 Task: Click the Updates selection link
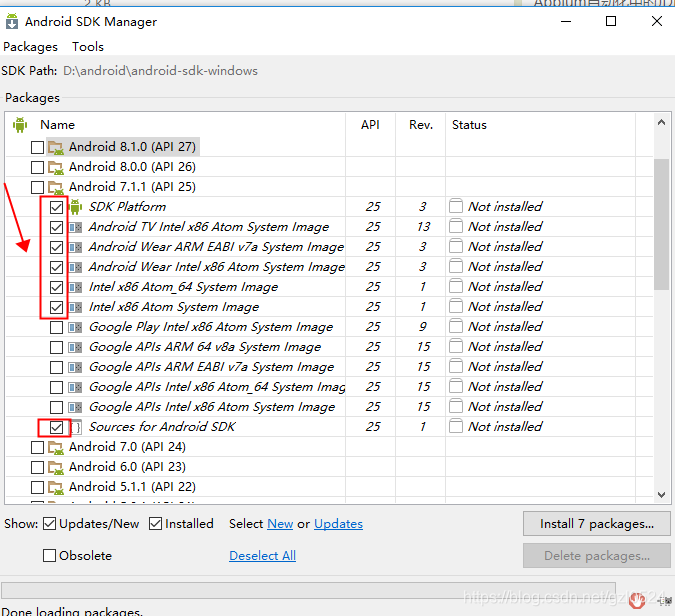(x=338, y=524)
